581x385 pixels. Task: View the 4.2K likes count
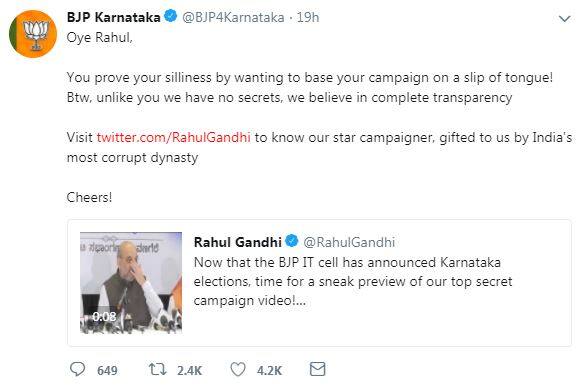tap(269, 370)
